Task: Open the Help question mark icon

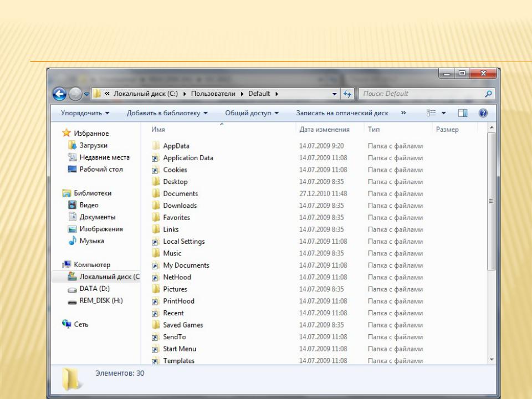Action: click(483, 113)
